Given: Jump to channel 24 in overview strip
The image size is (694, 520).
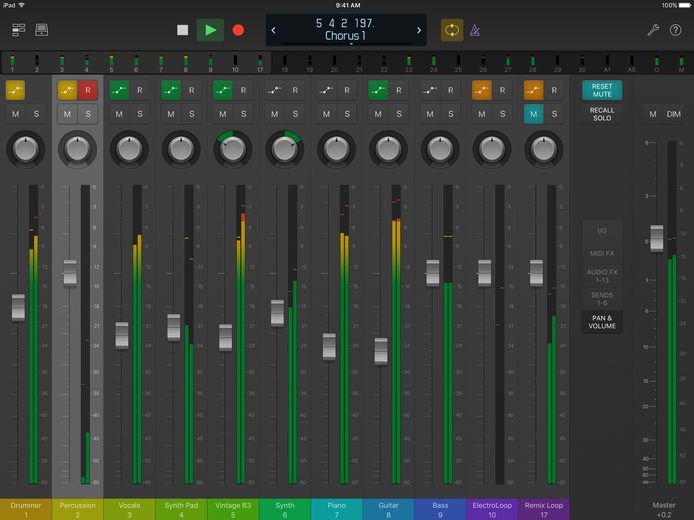Looking at the screenshot, I should [433, 63].
